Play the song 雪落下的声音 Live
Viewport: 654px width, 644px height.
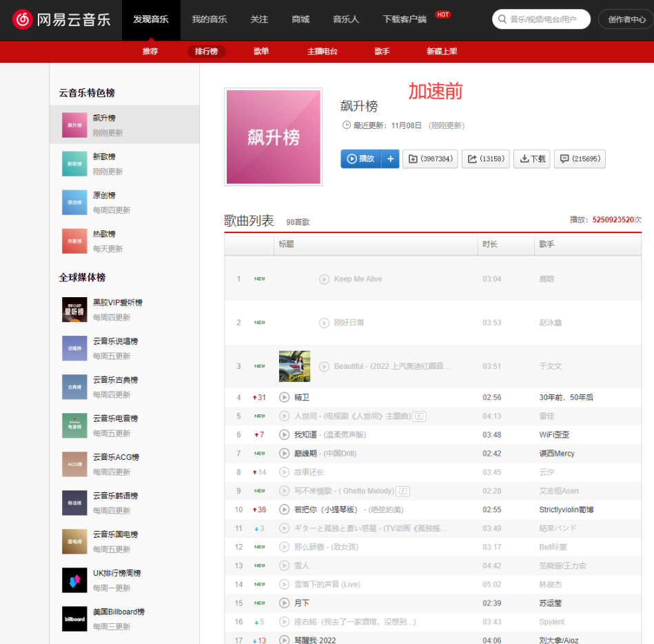tap(284, 584)
